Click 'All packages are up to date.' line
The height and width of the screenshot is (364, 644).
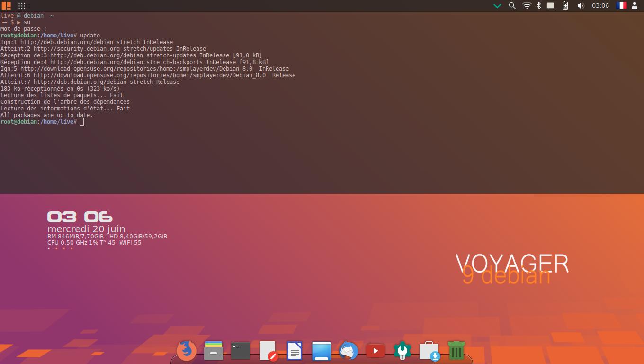47,115
